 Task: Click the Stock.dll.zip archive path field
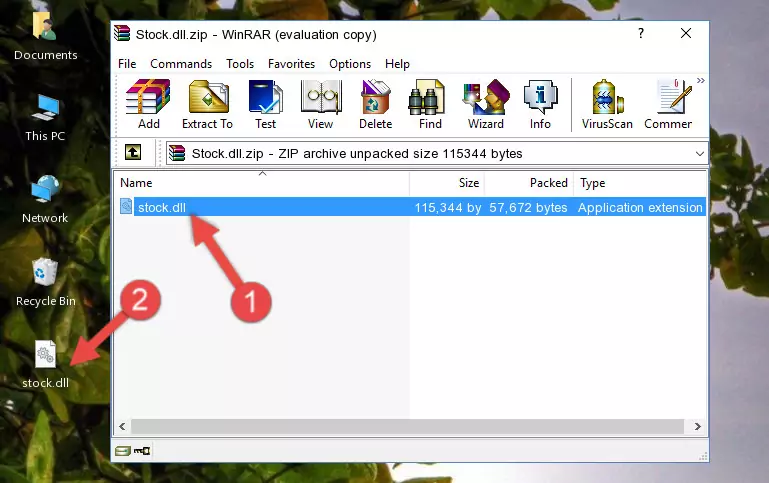point(437,153)
